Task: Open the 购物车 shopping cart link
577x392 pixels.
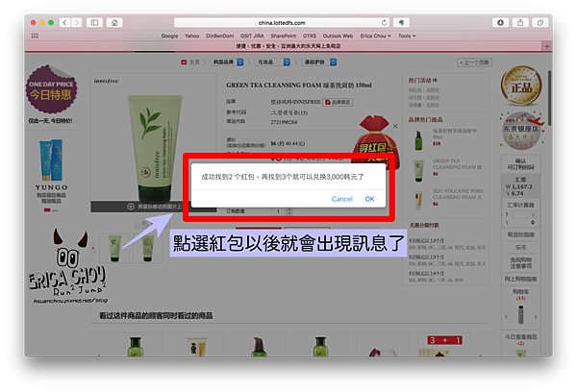Action: 520,294
